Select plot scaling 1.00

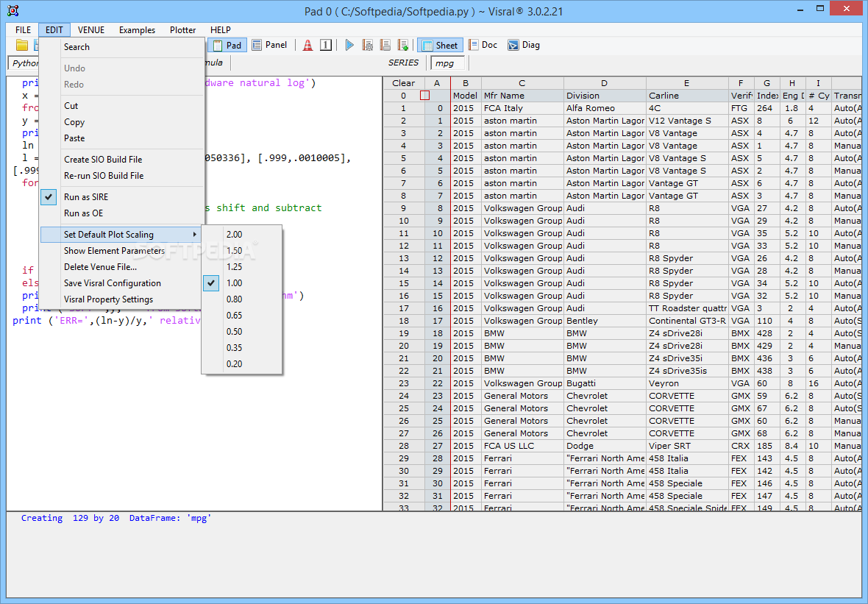[x=234, y=283]
